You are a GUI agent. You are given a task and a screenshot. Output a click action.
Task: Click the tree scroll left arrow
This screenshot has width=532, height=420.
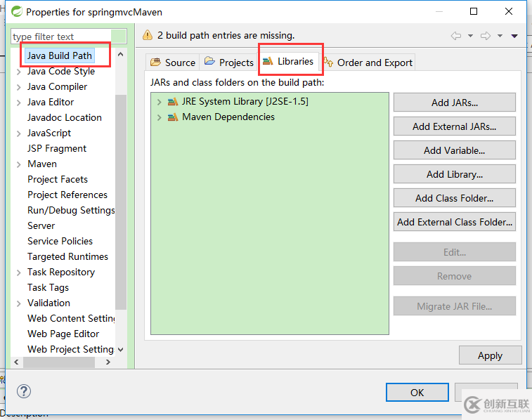pos(16,362)
